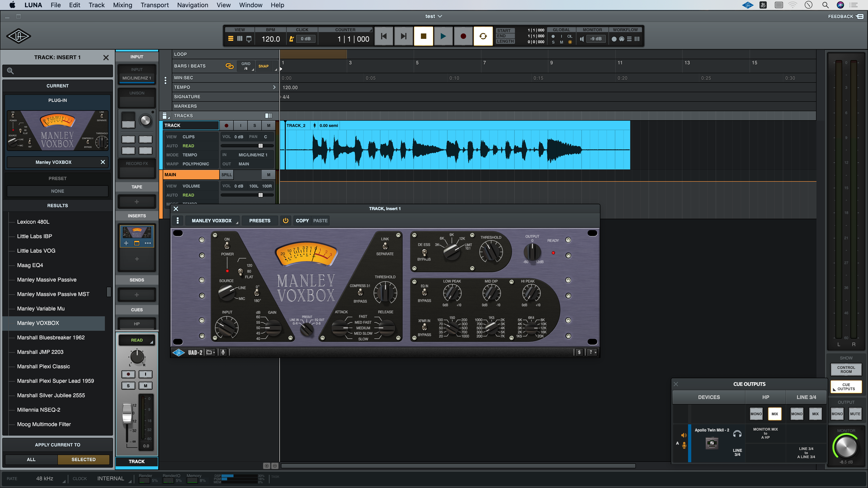Open the Track menu
The image size is (868, 488).
[97, 5]
